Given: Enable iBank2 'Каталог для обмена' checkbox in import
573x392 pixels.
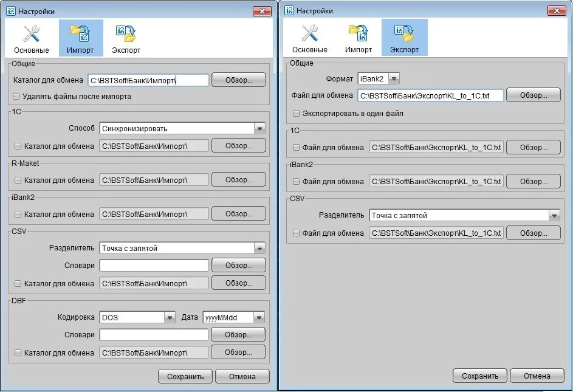Looking at the screenshot, I should (x=18, y=215).
